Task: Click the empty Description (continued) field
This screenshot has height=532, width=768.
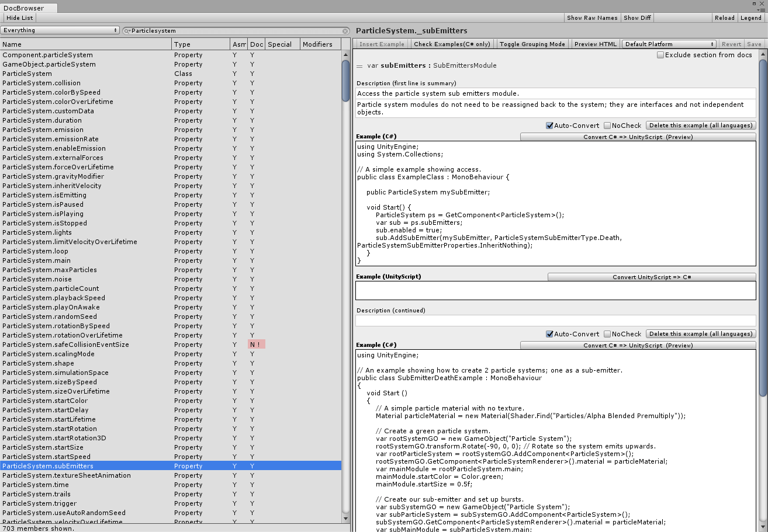Action: tap(555, 321)
